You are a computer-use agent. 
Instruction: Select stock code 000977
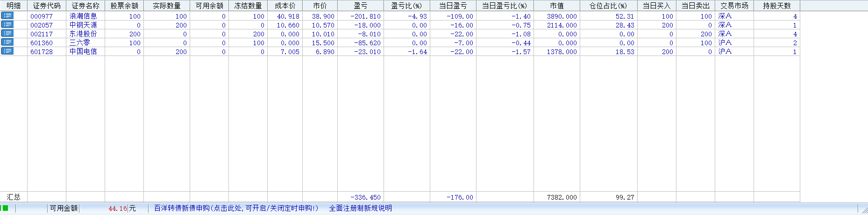coord(42,16)
